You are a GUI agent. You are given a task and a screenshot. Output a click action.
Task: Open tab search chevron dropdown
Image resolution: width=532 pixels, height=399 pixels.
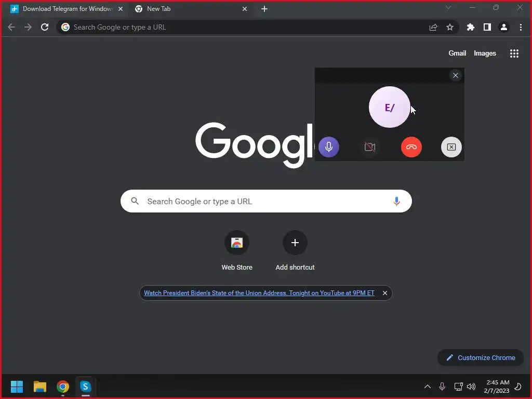tap(448, 7)
